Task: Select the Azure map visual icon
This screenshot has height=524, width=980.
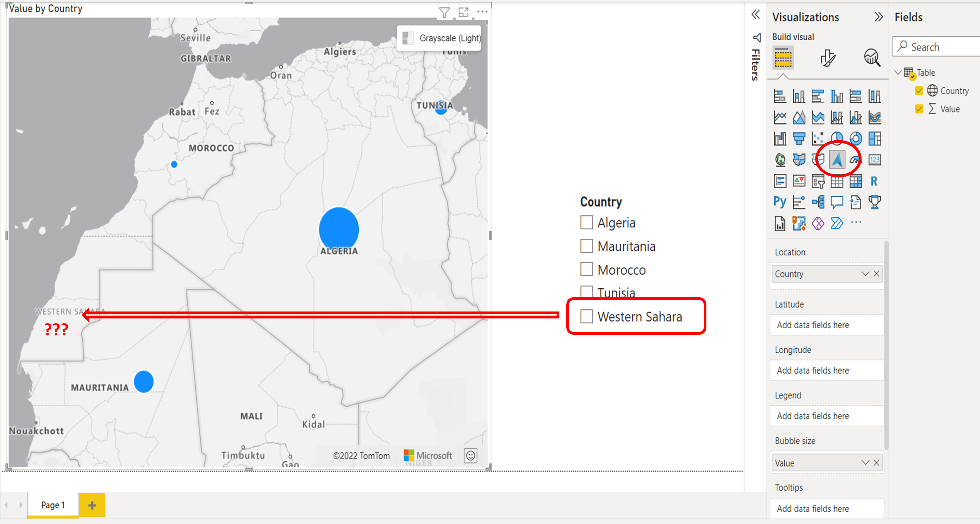Action: click(837, 160)
